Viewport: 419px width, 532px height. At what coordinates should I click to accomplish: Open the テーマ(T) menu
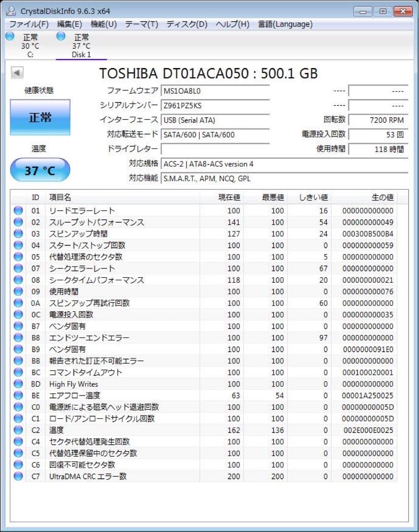[x=141, y=24]
